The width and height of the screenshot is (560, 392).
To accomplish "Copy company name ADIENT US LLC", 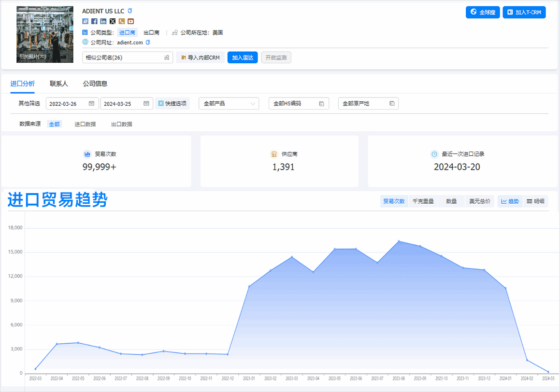I will 130,11.
